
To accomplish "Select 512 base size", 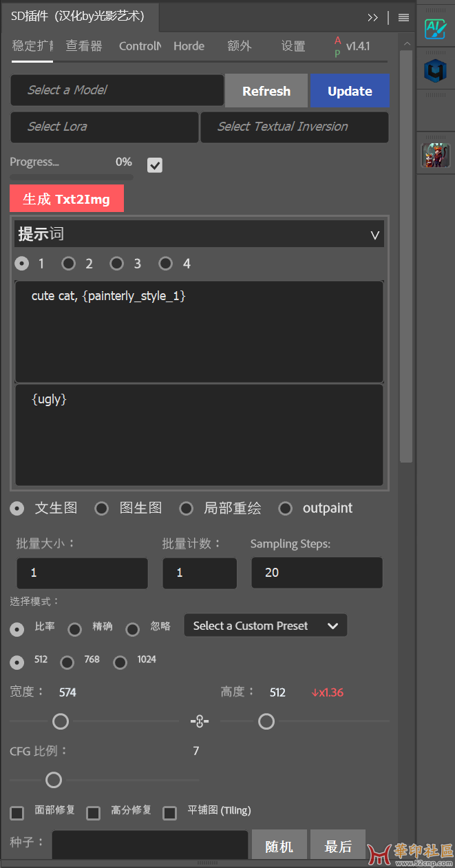I will click(17, 662).
